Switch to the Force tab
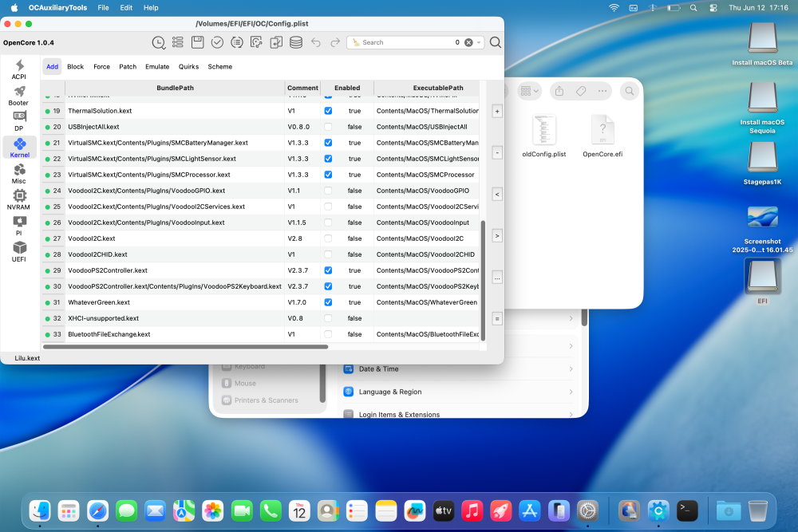Image resolution: width=798 pixels, height=532 pixels. 102,67
